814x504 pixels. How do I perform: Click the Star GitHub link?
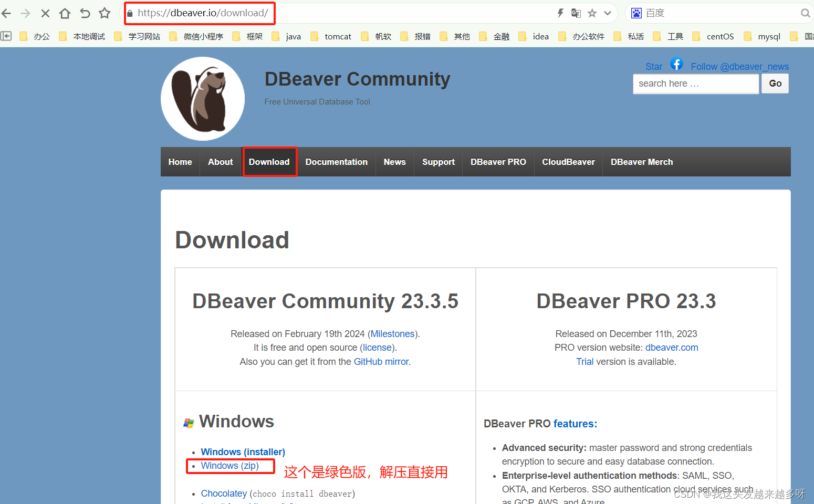point(654,67)
